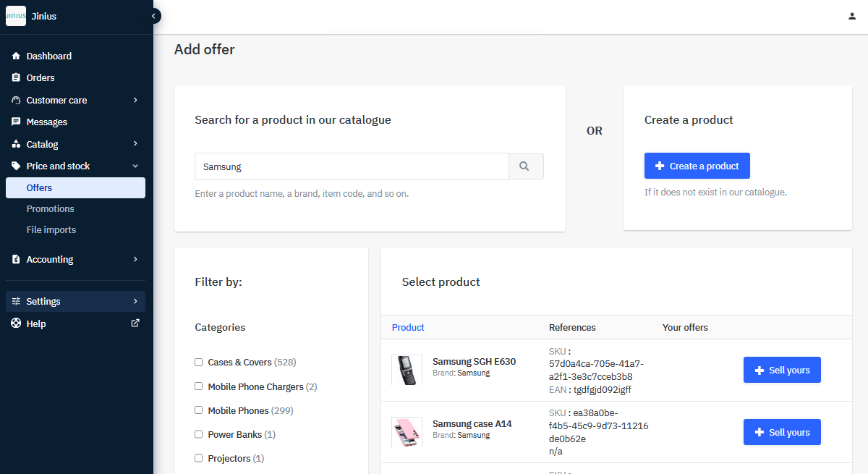Viewport: 868px width, 474px height.
Task: Expand the Accounting submenu chevron
Action: (x=135, y=258)
